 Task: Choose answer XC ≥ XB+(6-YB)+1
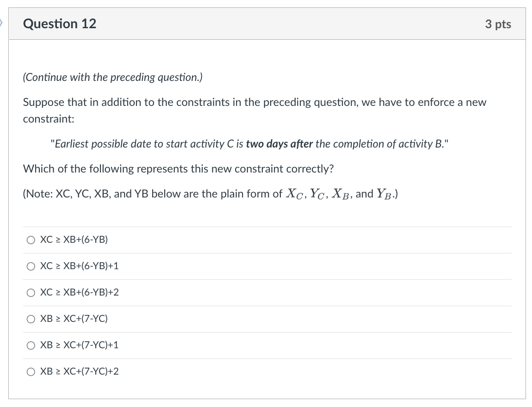click(31, 266)
